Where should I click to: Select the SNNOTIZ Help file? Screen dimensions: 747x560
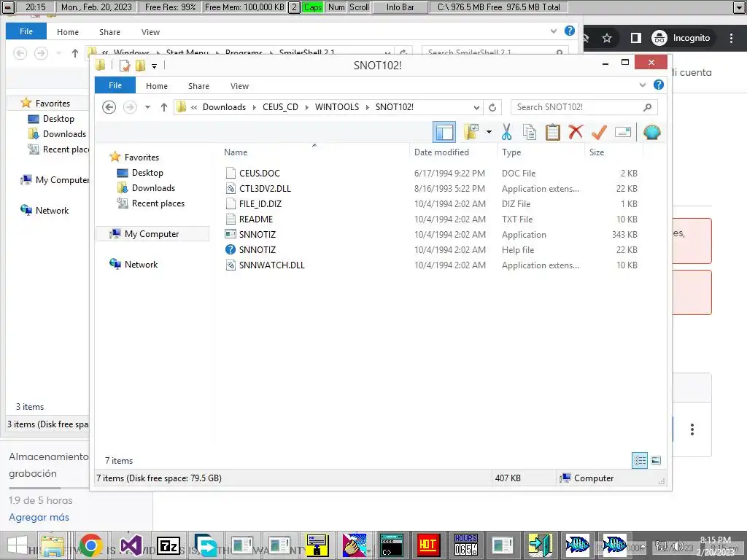[258, 249]
